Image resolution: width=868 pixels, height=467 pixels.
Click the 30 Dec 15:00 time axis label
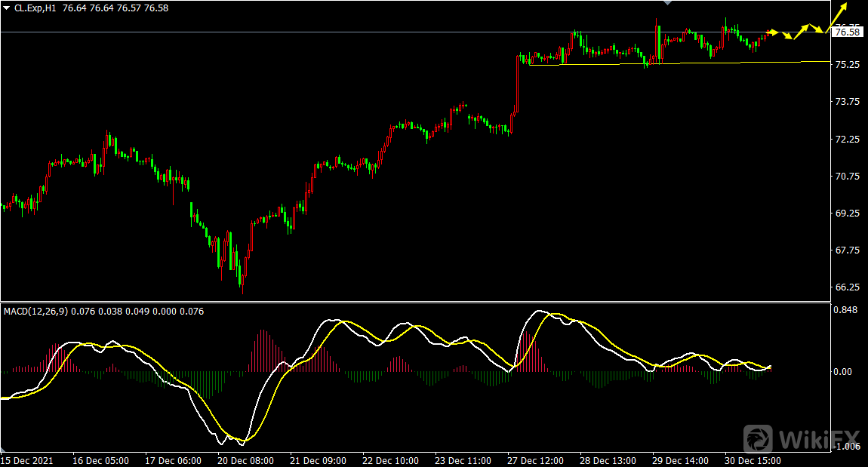tap(753, 459)
